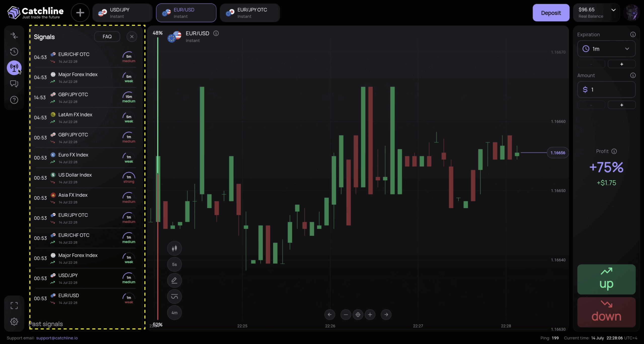Click the Ping 199 status text
The height and width of the screenshot is (344, 644).
[x=549, y=338]
